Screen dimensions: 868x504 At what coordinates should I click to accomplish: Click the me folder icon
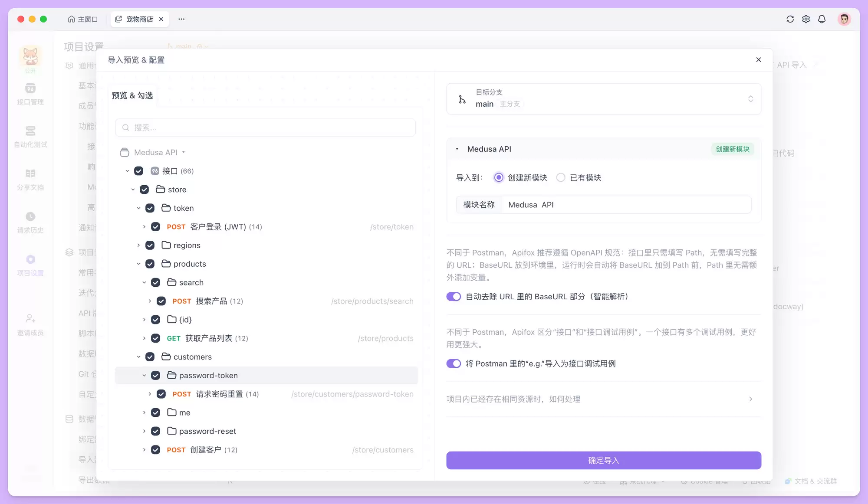(x=171, y=412)
